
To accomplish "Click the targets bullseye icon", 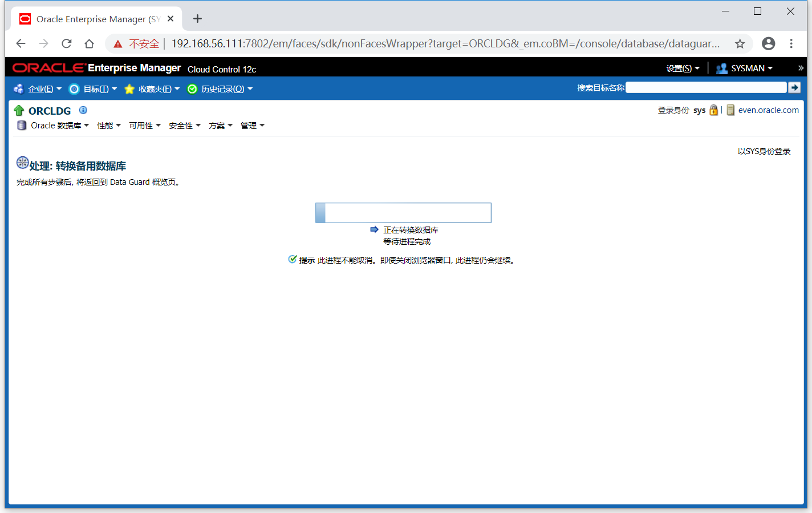I will 74,89.
